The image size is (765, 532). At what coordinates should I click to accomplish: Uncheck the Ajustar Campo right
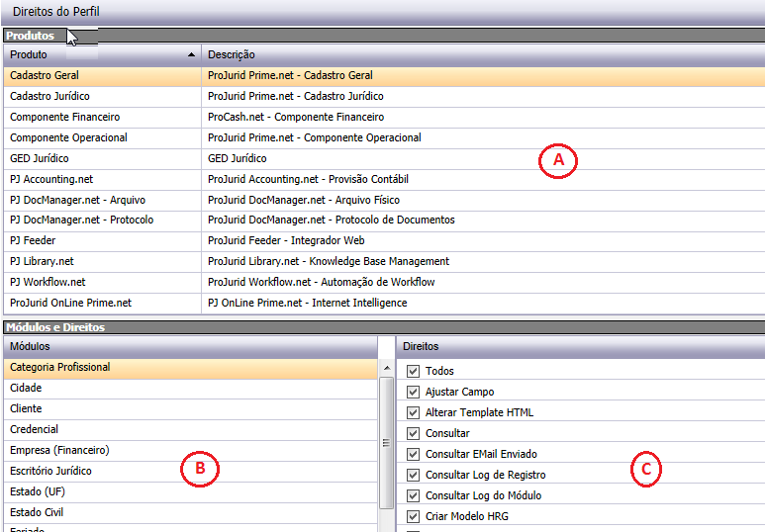(413, 392)
